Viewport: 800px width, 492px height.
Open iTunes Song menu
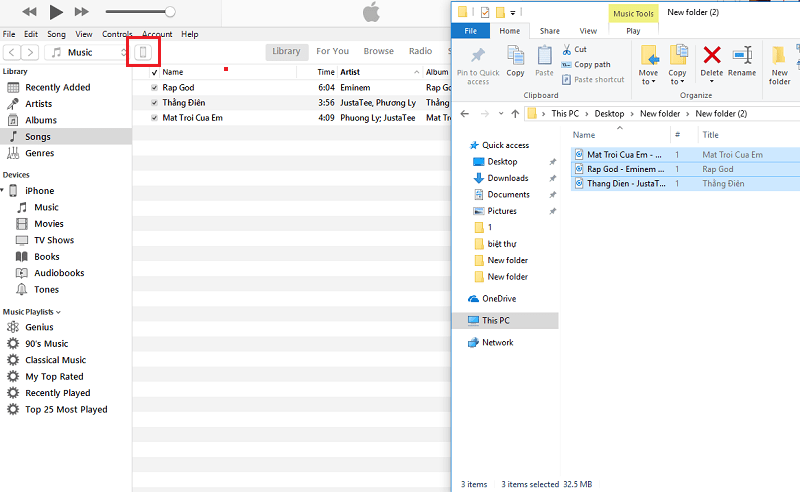click(x=56, y=34)
